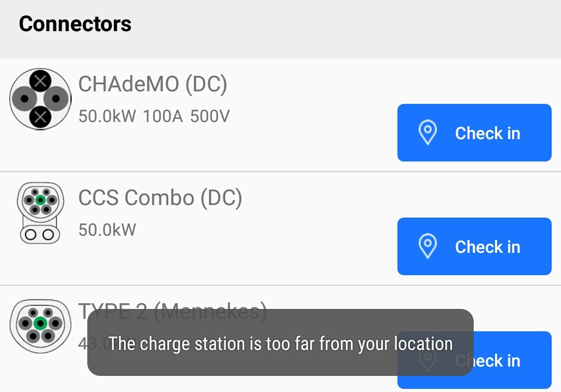Tap the dimmed location pin in Type 2 row
The image size is (561, 392).
(x=428, y=360)
